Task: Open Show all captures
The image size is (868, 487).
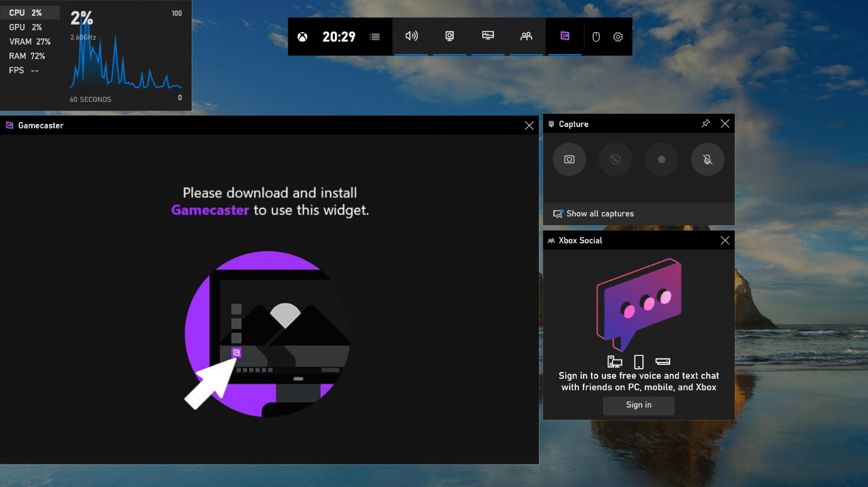Action: click(639, 213)
